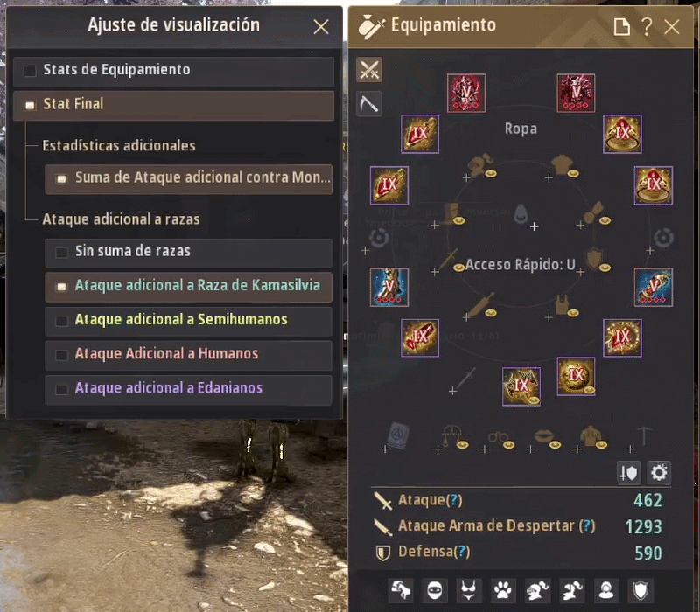700x612 pixels.
Task: Toggle Sin suma de razas checkbox
Action: coord(61,252)
